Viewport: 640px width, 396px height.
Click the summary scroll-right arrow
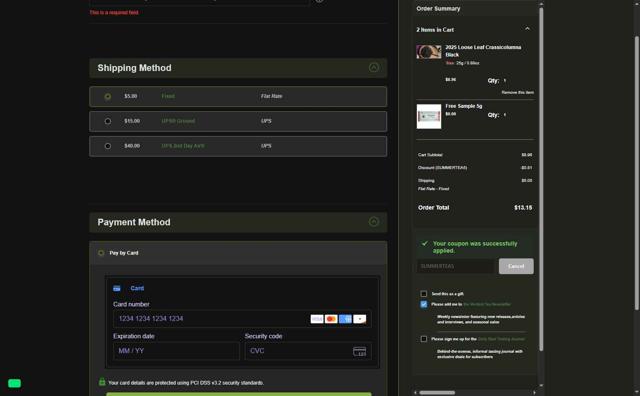(534, 393)
